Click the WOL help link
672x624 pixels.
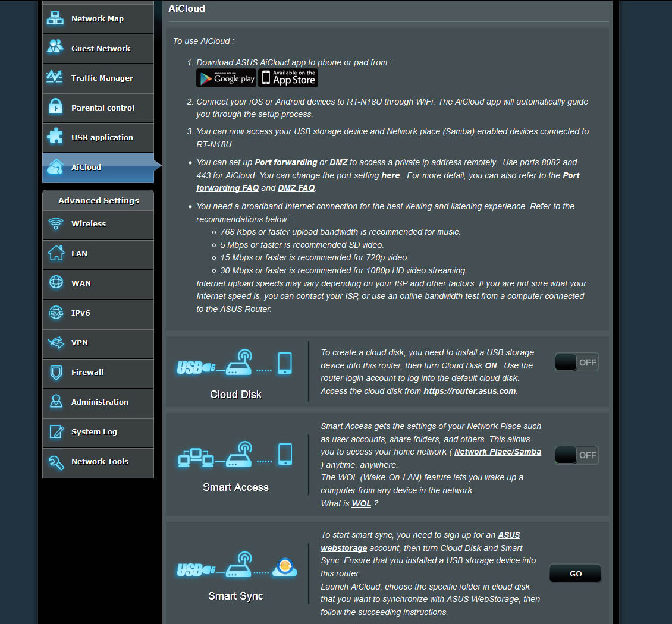(x=362, y=503)
